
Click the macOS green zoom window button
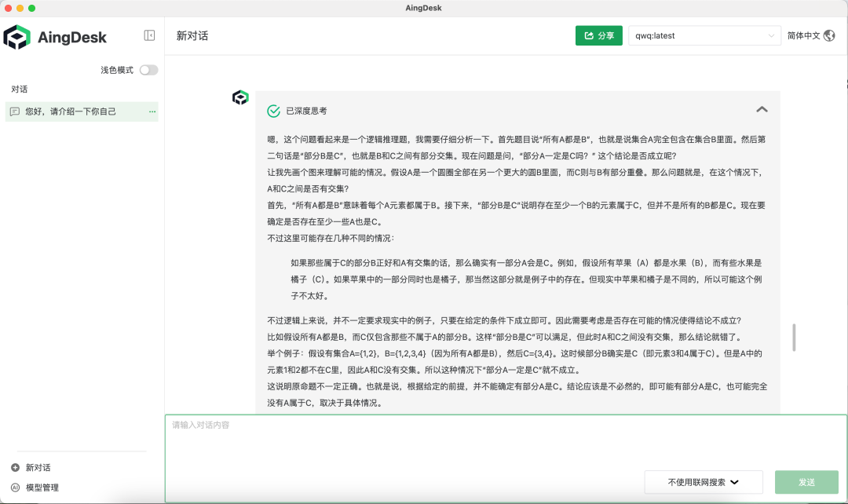point(32,8)
